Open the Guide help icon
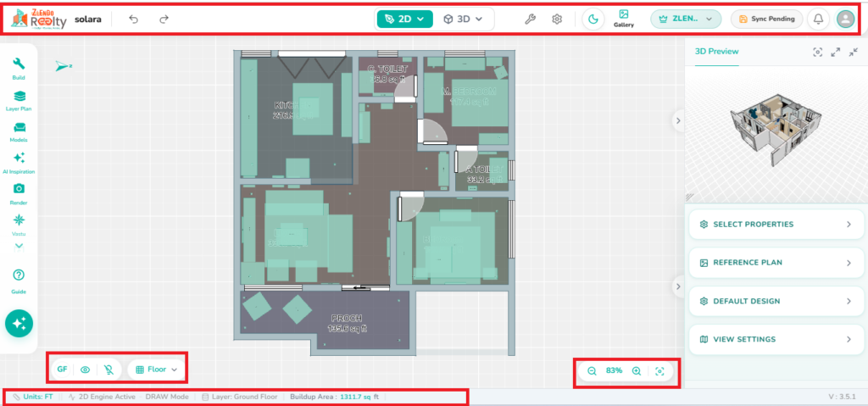The width and height of the screenshot is (868, 406). [19, 281]
